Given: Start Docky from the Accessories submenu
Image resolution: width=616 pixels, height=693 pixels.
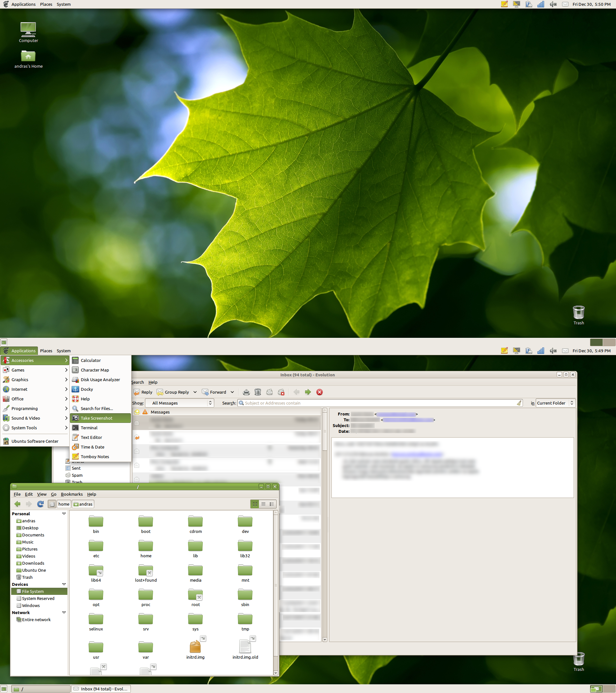Looking at the screenshot, I should click(x=100, y=389).
